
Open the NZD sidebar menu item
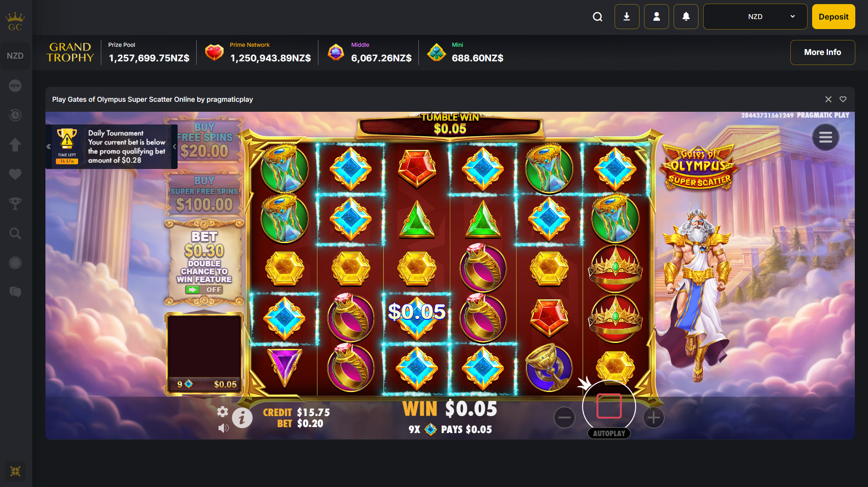tap(15, 56)
